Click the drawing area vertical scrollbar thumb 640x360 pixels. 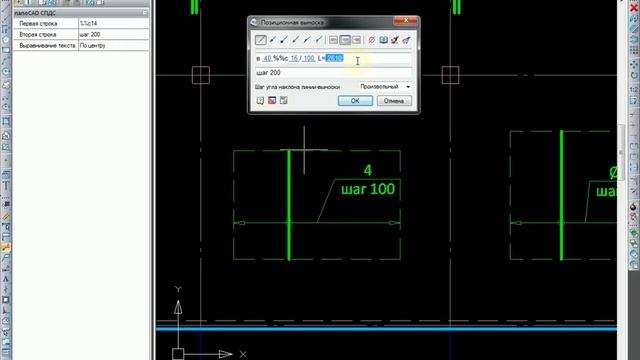(621, 152)
